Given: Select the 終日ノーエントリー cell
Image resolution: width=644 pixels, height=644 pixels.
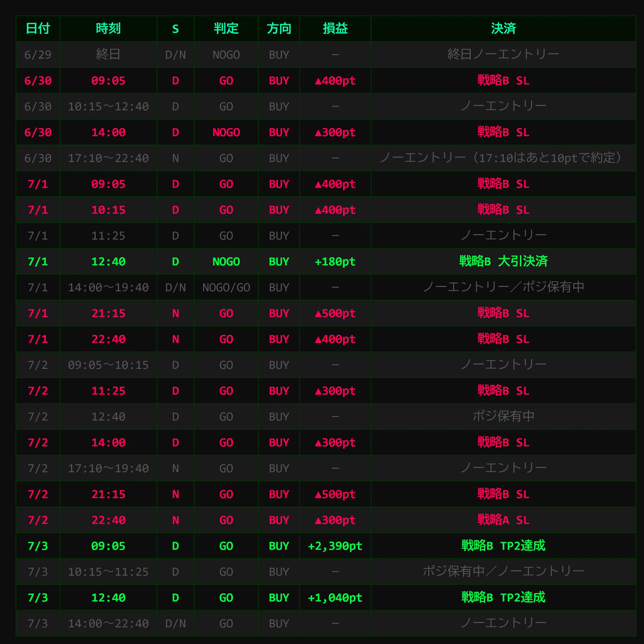Looking at the screenshot, I should (503, 55).
